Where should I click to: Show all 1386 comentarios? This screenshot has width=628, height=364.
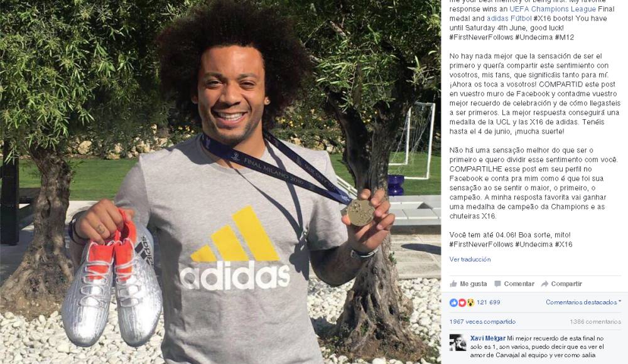click(x=595, y=321)
